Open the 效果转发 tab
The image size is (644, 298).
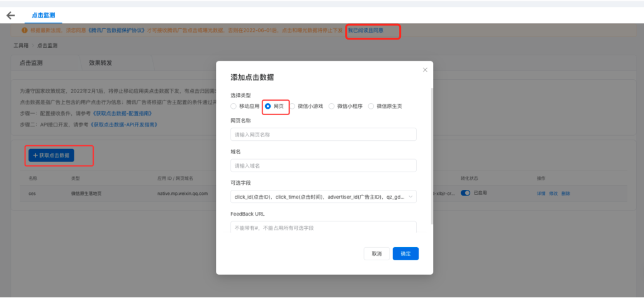[101, 63]
